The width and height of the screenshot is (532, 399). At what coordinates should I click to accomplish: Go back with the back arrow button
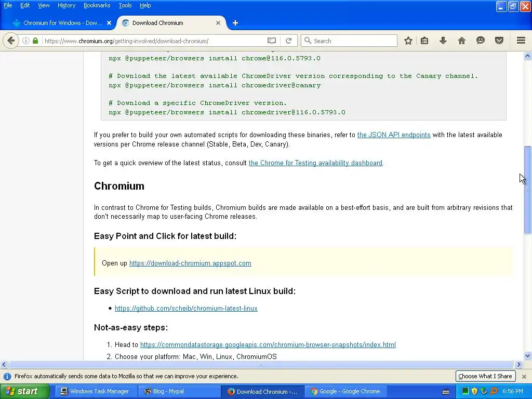(x=11, y=41)
